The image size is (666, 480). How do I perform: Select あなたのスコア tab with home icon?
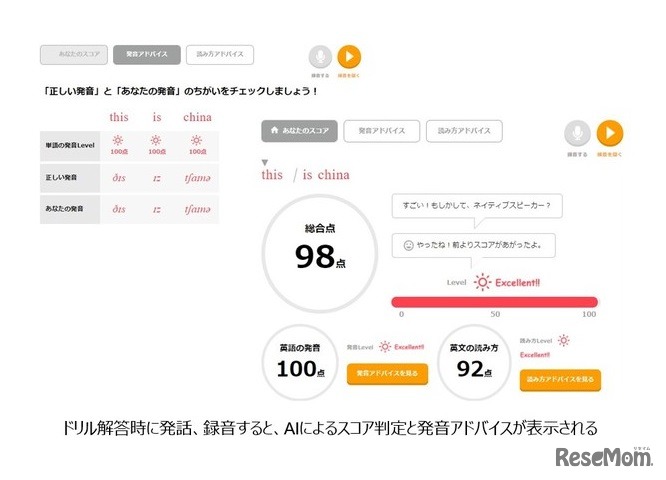click(x=299, y=131)
